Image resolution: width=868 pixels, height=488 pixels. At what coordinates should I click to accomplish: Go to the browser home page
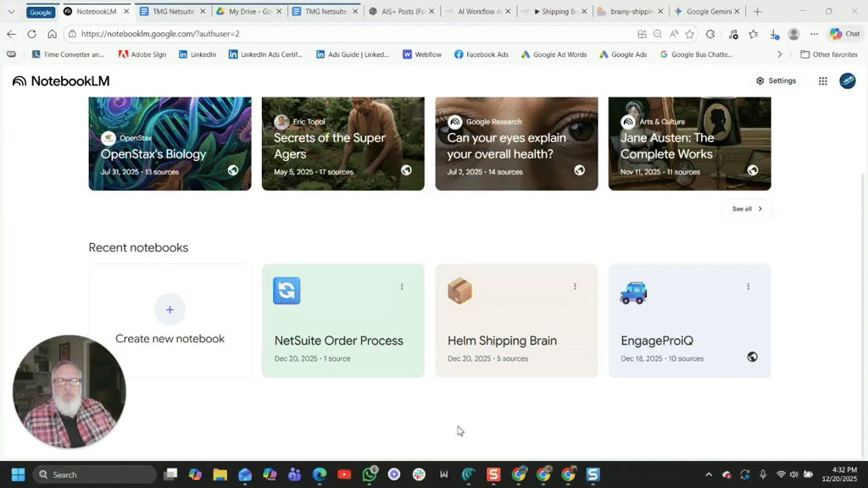point(52,34)
